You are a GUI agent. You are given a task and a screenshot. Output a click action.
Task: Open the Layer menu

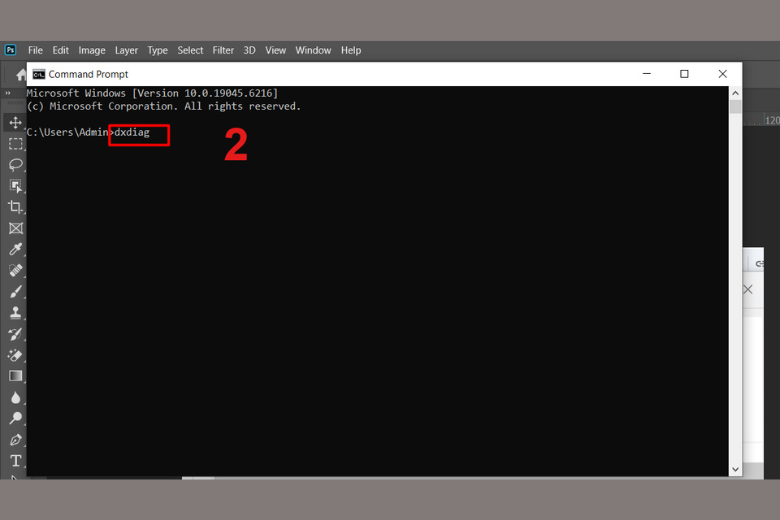pos(126,50)
